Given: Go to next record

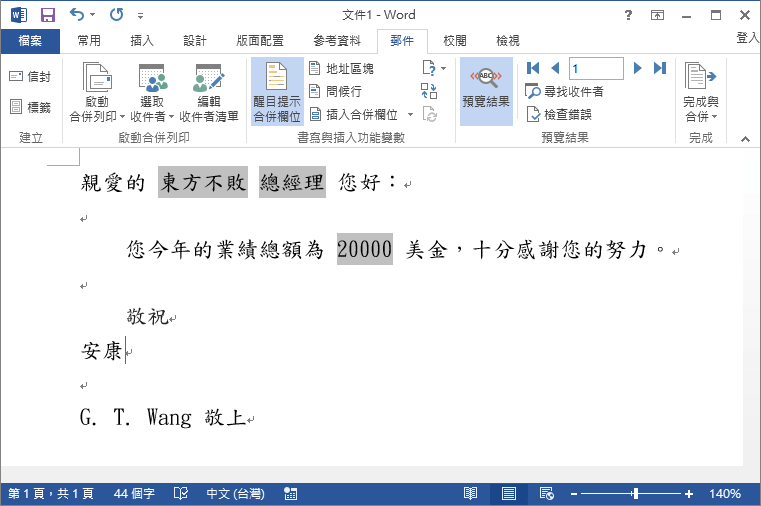Looking at the screenshot, I should 637,68.
